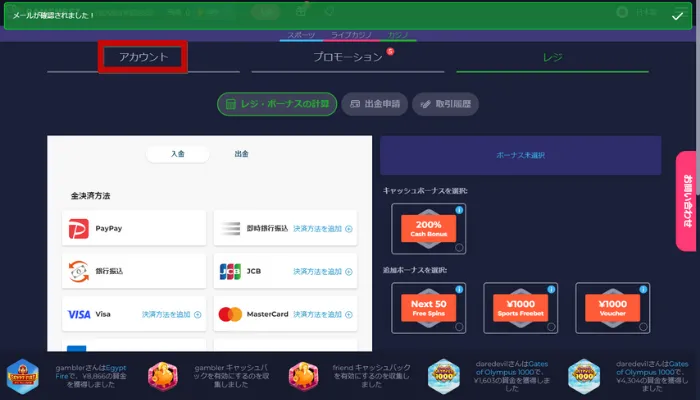Open info icon on ¥1000 Voucher

coord(643,289)
